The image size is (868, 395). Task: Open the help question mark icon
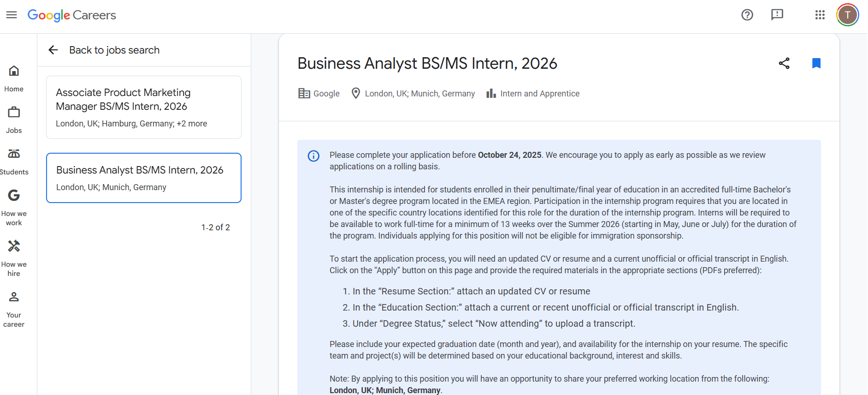click(747, 15)
